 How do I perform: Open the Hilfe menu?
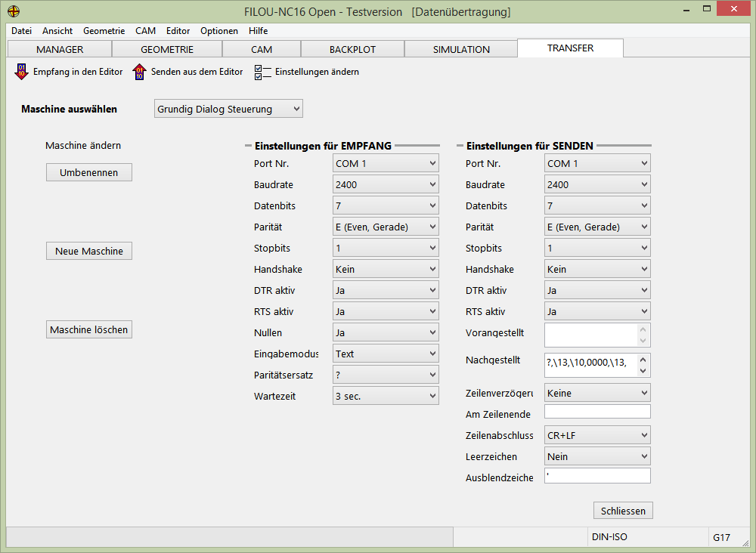tap(259, 31)
